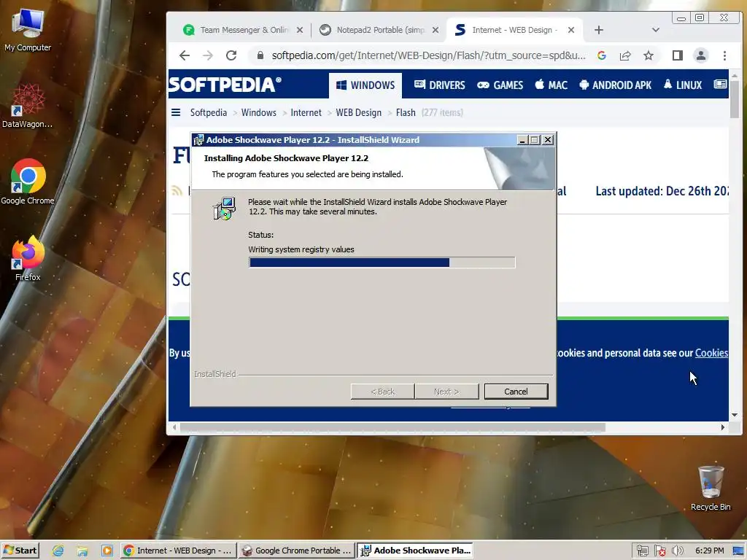Click the RSS feed icon
The width and height of the screenshot is (747, 560).
177,192
